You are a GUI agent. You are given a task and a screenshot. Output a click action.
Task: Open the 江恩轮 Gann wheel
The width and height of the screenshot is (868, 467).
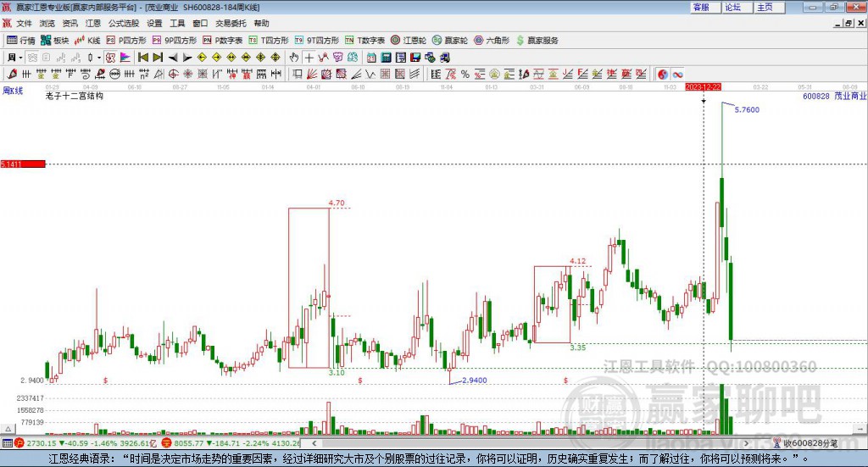pyautogui.click(x=409, y=41)
